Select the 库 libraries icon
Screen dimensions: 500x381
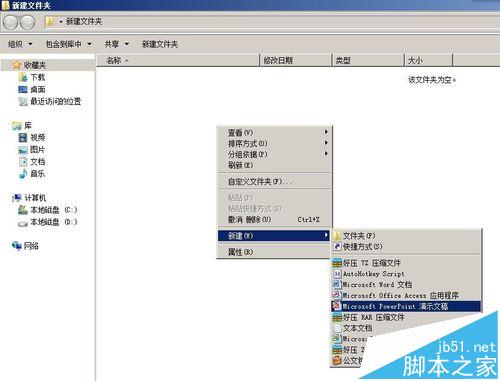pyautogui.click(x=17, y=126)
